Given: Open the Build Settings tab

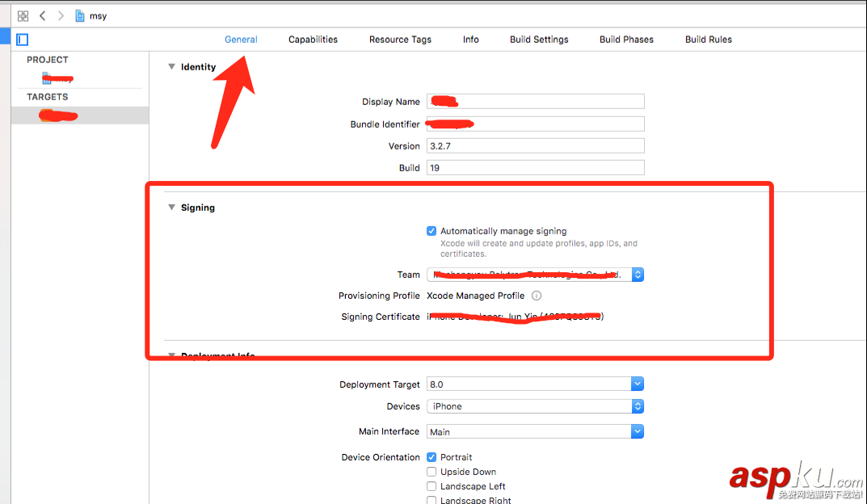Looking at the screenshot, I should (539, 40).
